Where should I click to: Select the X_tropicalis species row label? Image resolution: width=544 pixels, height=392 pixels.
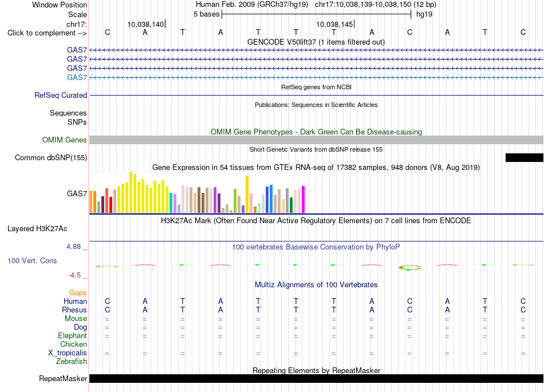coord(68,353)
